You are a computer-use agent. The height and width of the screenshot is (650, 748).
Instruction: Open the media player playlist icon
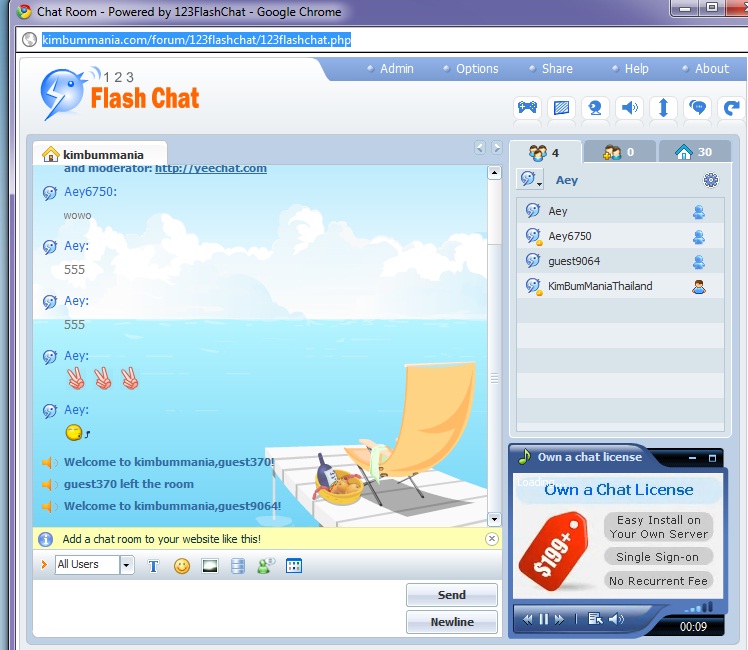tap(595, 619)
